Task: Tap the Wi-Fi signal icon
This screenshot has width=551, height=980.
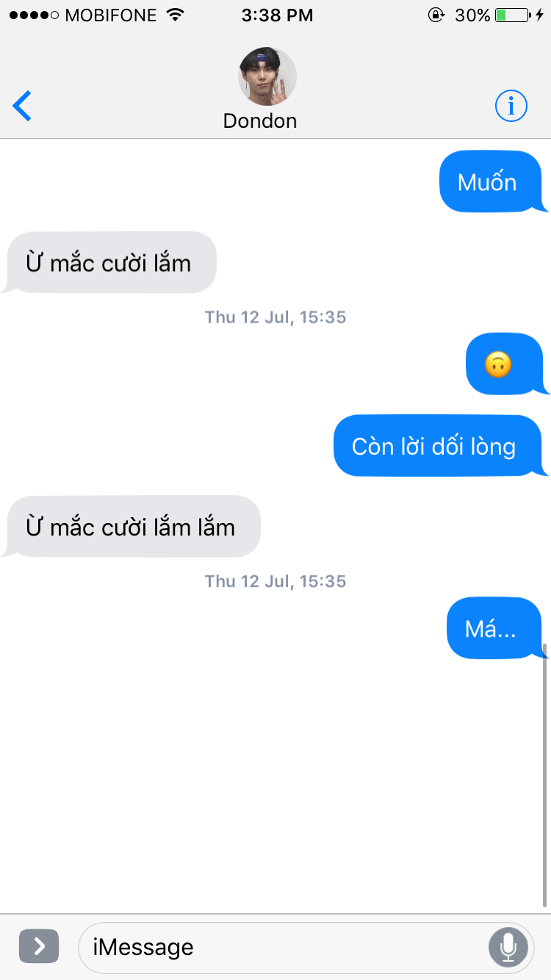Action: coord(175,15)
